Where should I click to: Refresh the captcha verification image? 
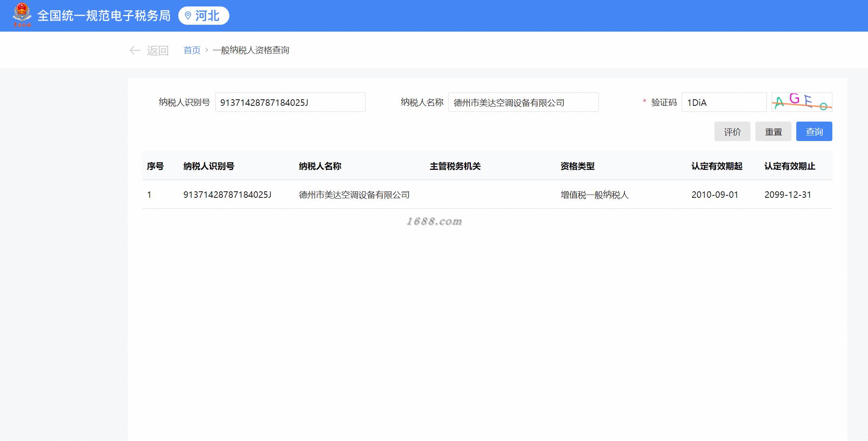pos(801,102)
